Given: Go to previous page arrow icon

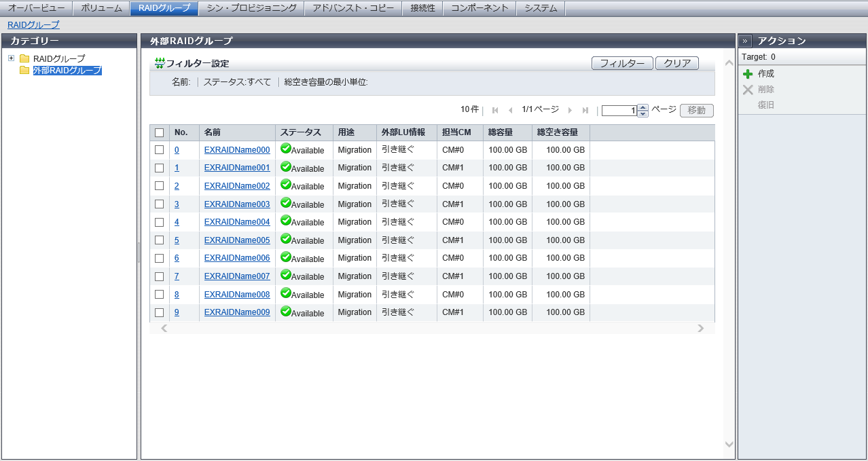Looking at the screenshot, I should click(x=511, y=110).
